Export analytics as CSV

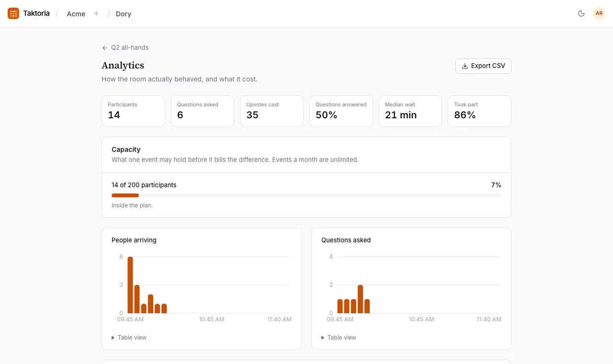tap(483, 66)
